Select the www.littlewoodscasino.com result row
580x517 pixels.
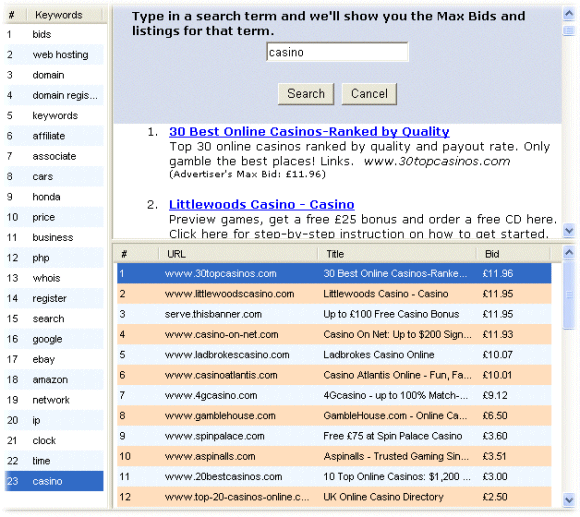334,294
